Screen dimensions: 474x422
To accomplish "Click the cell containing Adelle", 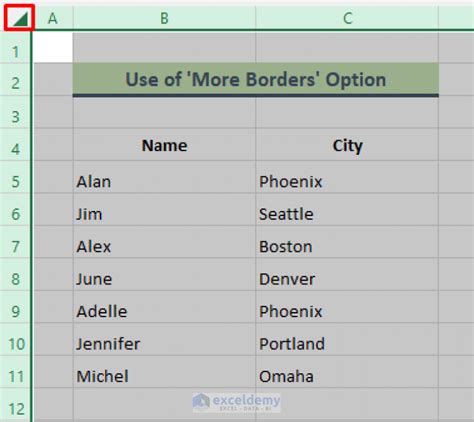I will (164, 307).
